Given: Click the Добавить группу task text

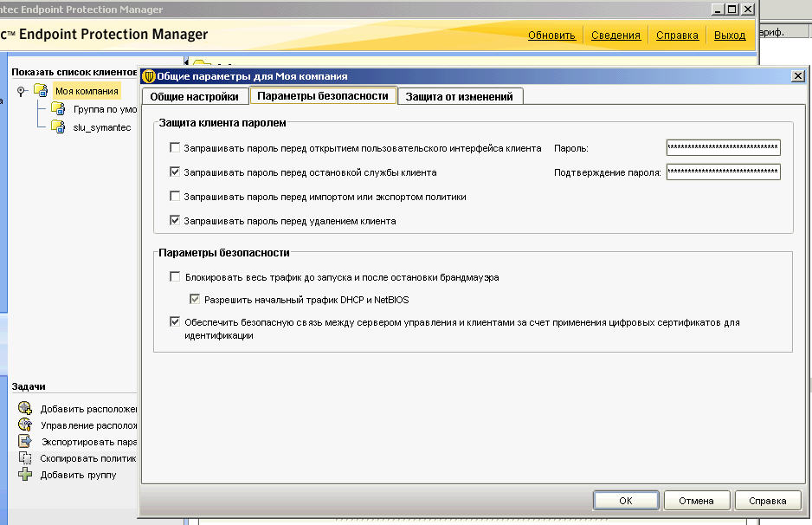Looking at the screenshot, I should (78, 476).
